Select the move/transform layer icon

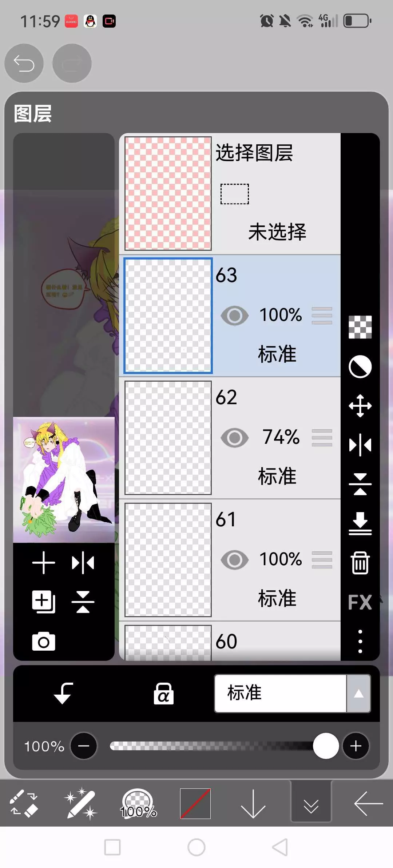[360, 406]
